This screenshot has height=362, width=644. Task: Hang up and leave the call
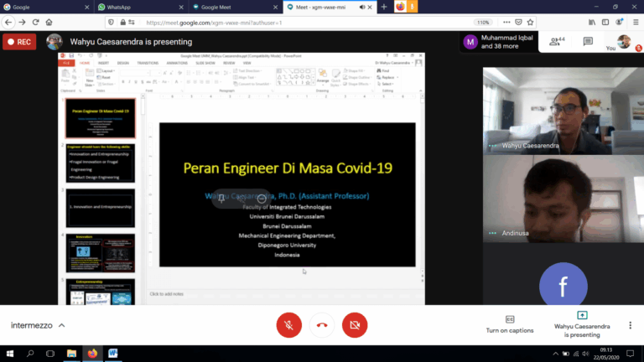pos(322,325)
